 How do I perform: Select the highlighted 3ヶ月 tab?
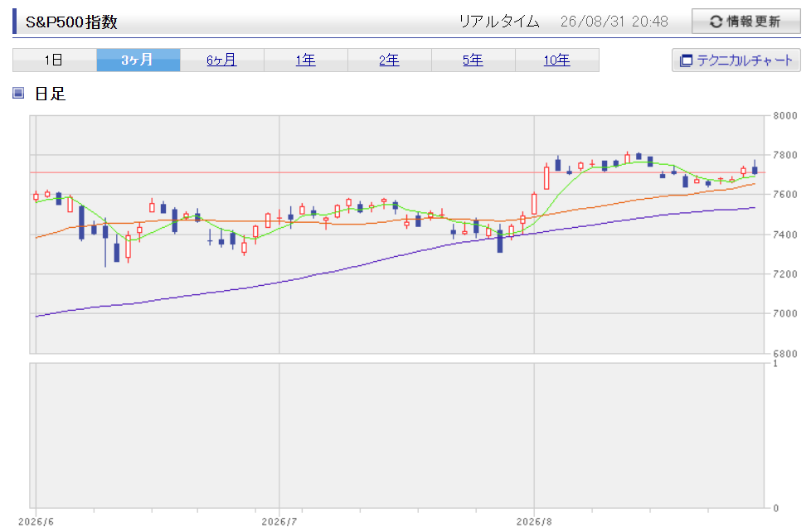pos(138,60)
